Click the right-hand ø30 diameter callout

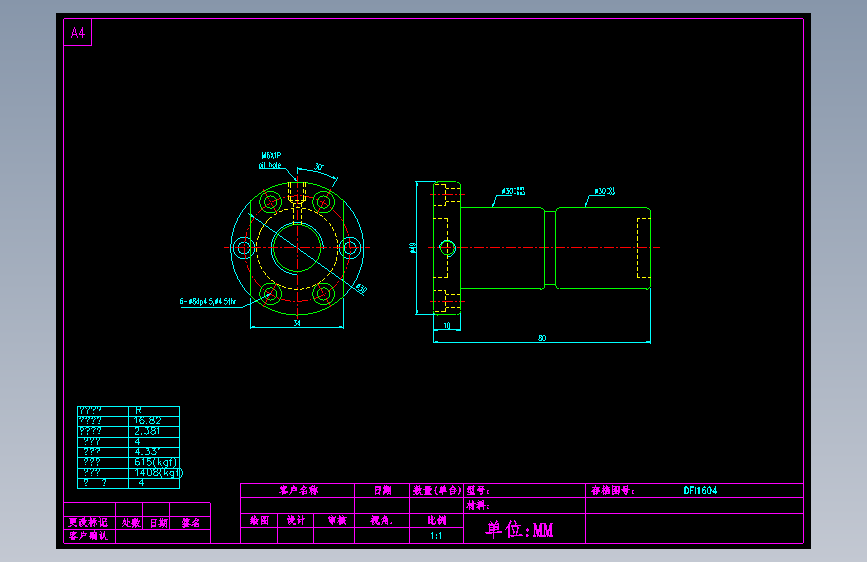point(604,191)
